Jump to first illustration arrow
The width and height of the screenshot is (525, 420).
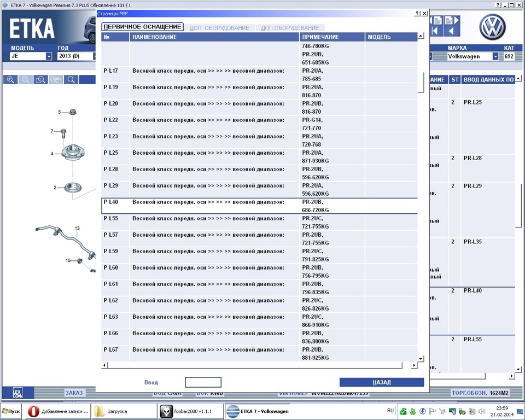coord(436,31)
